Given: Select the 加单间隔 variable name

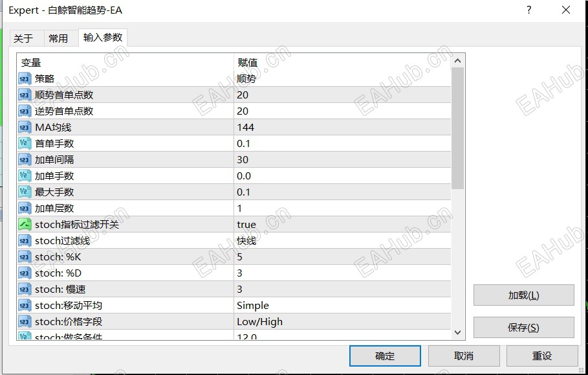Looking at the screenshot, I should pyautogui.click(x=54, y=159).
